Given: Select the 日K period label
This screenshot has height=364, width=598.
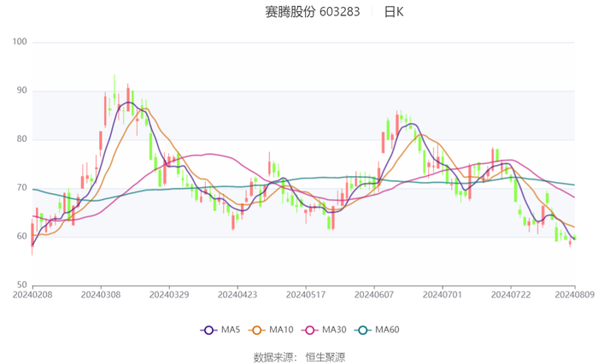Looking at the screenshot, I should pos(394,12).
